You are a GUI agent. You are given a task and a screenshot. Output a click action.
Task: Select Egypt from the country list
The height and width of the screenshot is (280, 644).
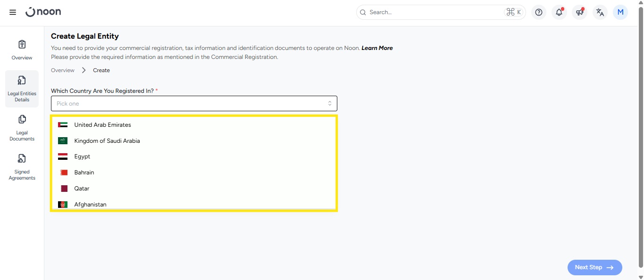pos(193,156)
